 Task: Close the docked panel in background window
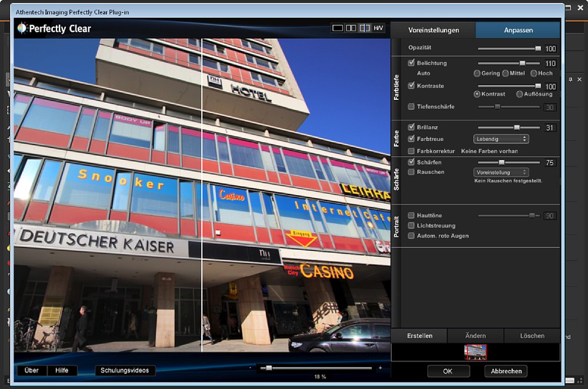point(579,79)
